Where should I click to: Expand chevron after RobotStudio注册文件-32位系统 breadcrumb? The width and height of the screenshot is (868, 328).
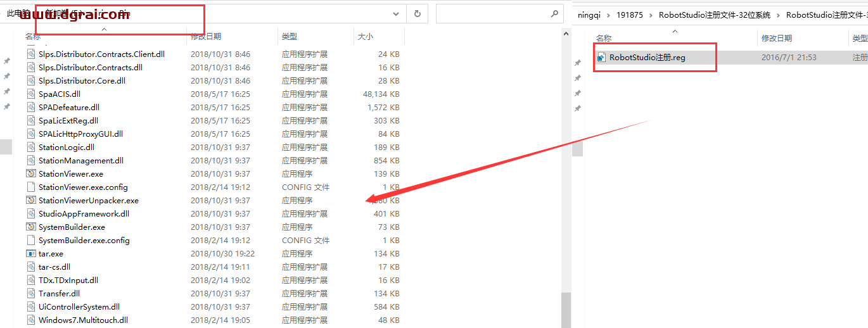(778, 15)
